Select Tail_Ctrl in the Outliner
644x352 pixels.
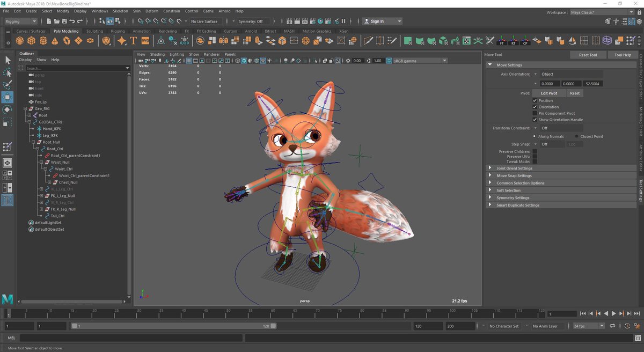[x=56, y=216]
